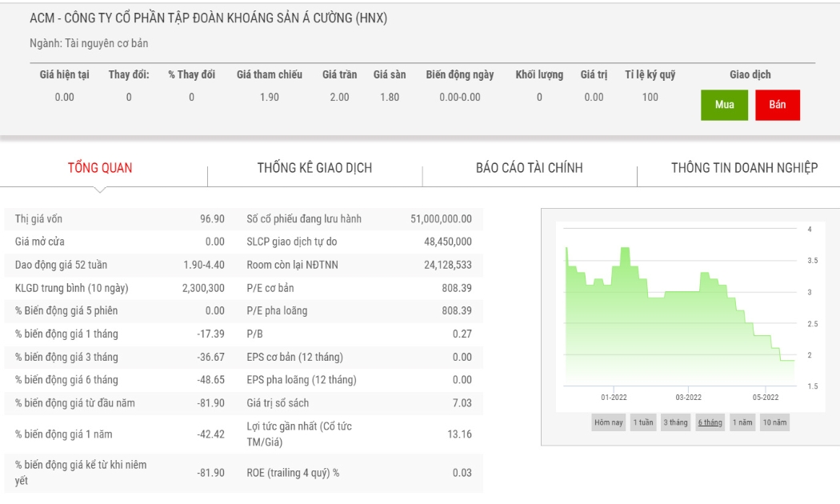Click the Giá sàn value 1.80
The height and width of the screenshot is (504, 840).
390,98
